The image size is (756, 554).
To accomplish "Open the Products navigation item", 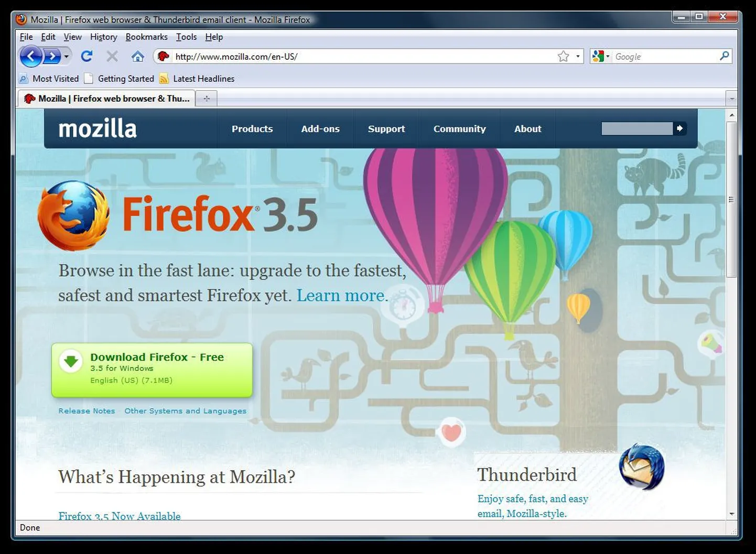I will click(252, 129).
